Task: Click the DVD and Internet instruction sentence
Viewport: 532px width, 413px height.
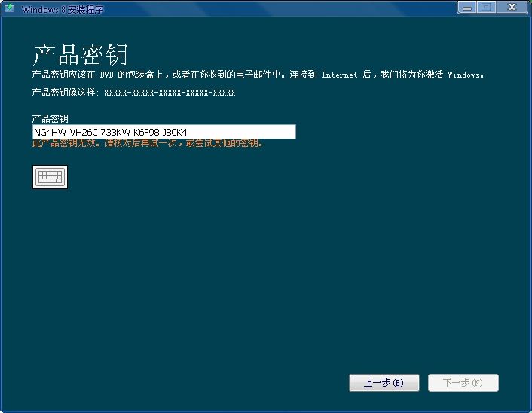Action: coord(258,75)
